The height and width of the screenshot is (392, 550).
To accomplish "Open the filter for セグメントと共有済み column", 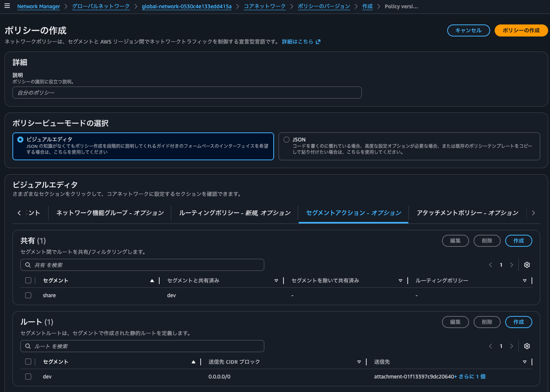I will click(276, 280).
